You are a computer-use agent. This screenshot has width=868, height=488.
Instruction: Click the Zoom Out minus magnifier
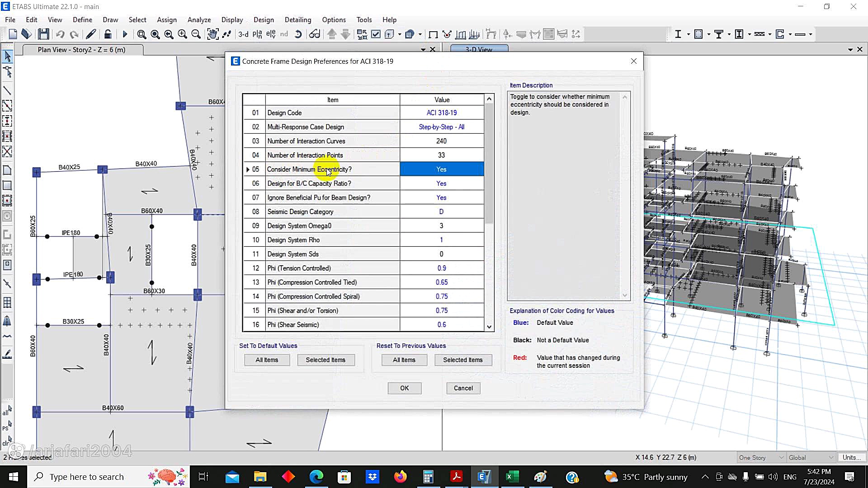[x=196, y=34]
